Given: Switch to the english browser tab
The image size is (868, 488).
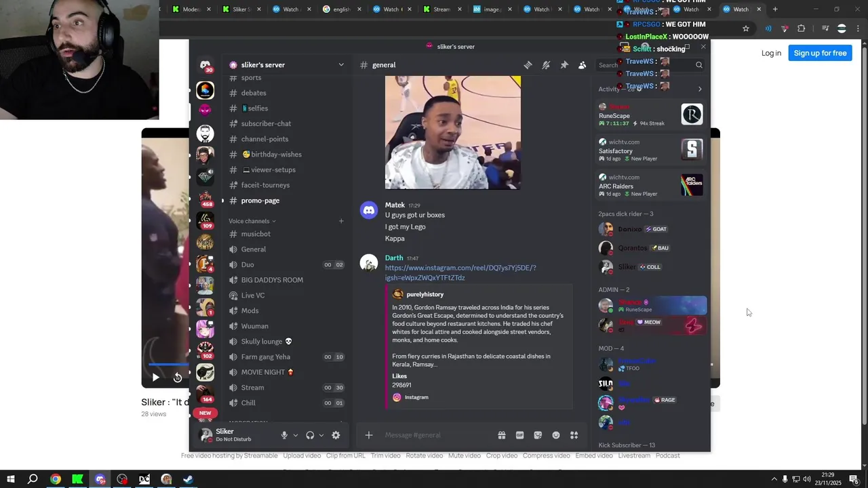Looking at the screenshot, I should [342, 9].
